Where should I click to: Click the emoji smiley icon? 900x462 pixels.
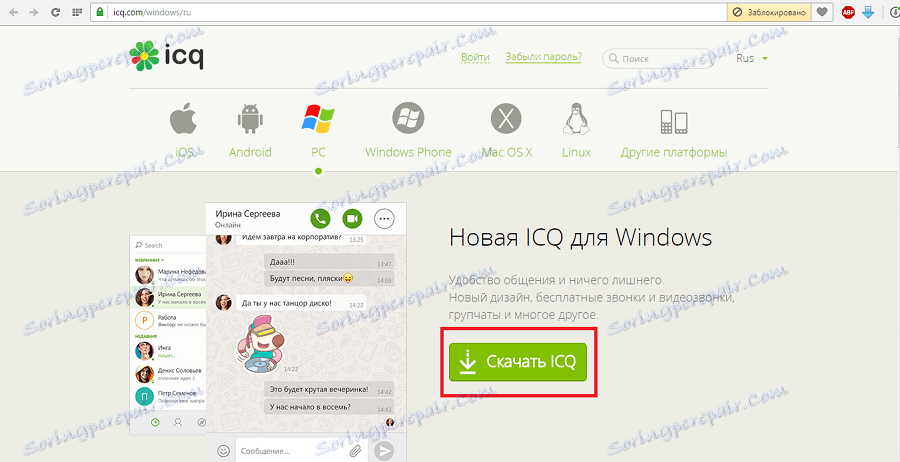[x=223, y=451]
